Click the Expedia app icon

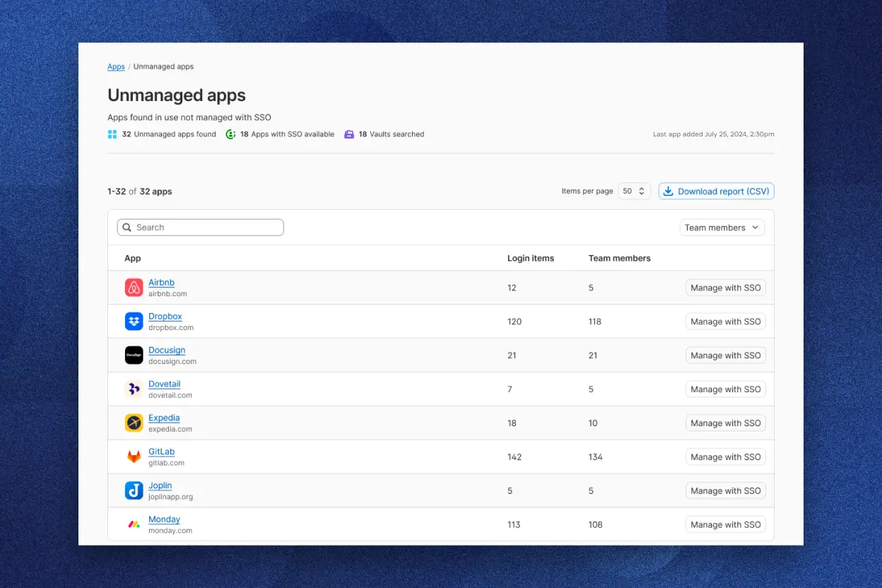(134, 423)
